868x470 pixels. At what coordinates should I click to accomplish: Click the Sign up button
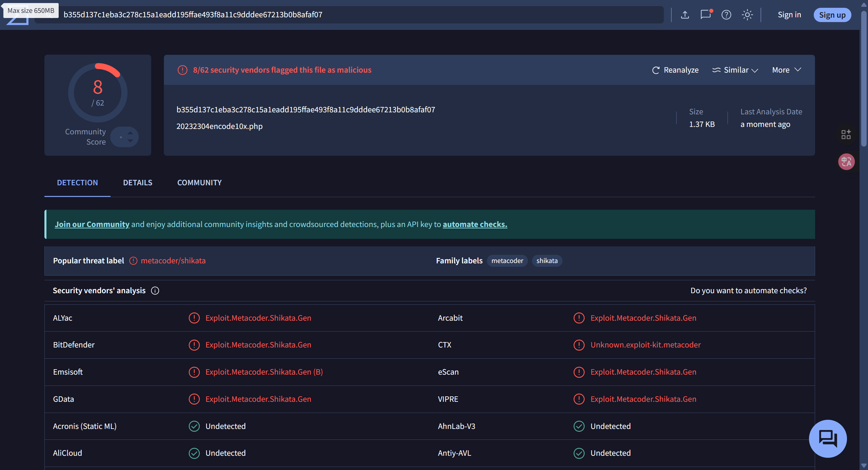coord(832,15)
